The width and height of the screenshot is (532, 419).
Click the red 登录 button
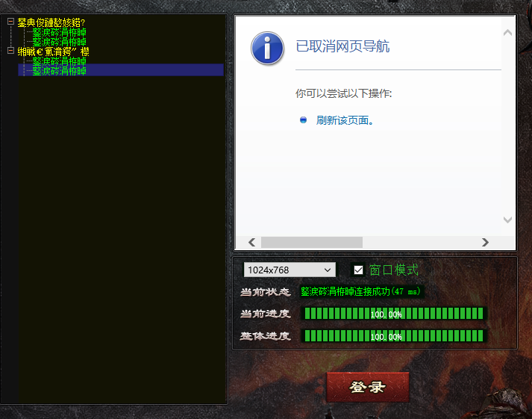point(368,387)
